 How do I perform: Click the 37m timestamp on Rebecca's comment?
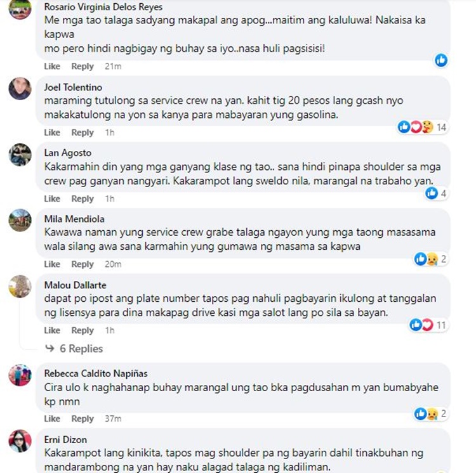tap(113, 418)
